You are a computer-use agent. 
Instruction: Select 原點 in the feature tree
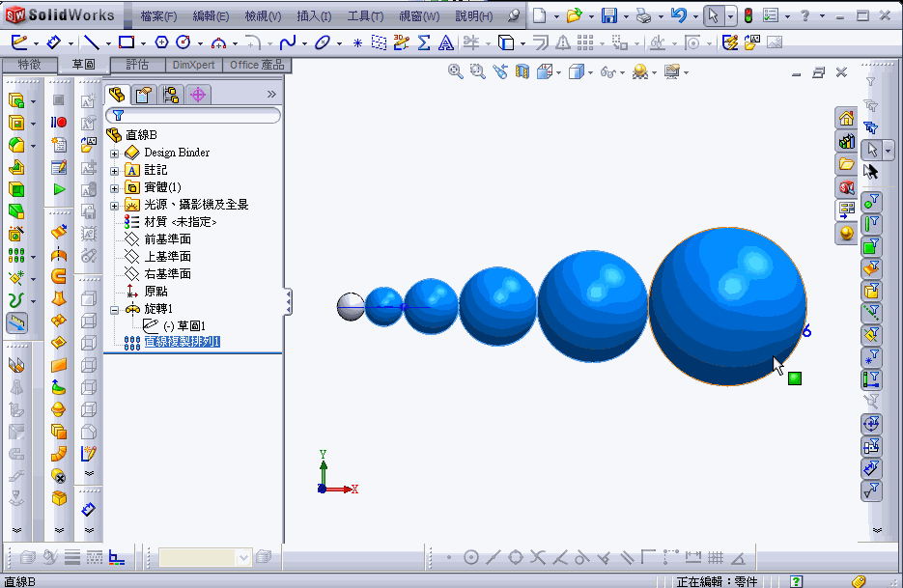(156, 292)
